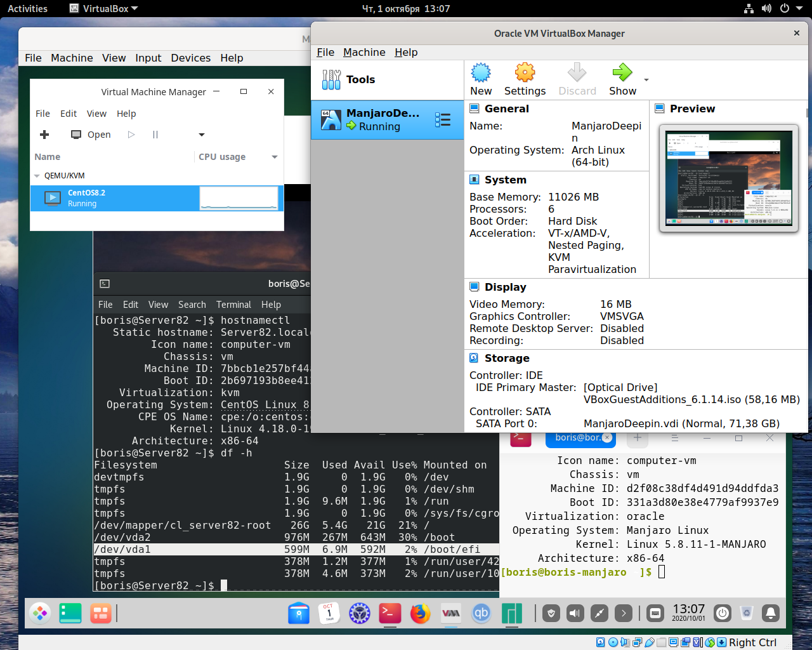Select the ManjaroDeepin Running machine entry
812x650 pixels.
[x=387, y=119]
